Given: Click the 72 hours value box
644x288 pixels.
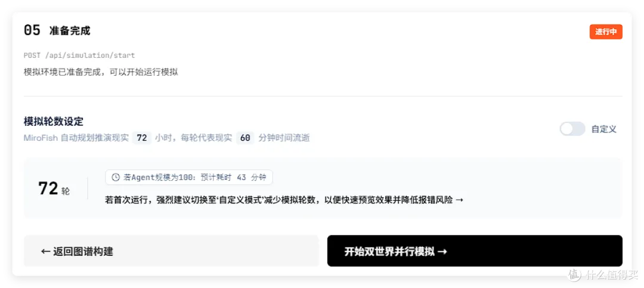Looking at the screenshot, I should click(142, 138).
